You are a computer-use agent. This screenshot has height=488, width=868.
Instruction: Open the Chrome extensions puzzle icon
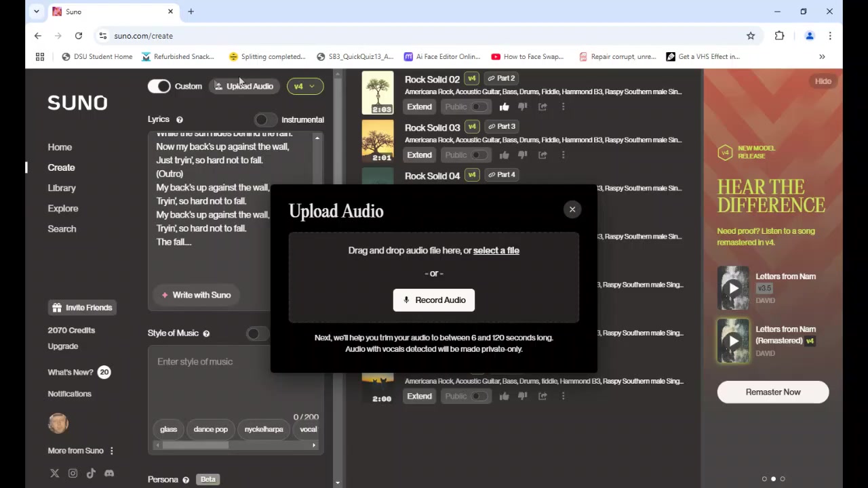tap(779, 36)
